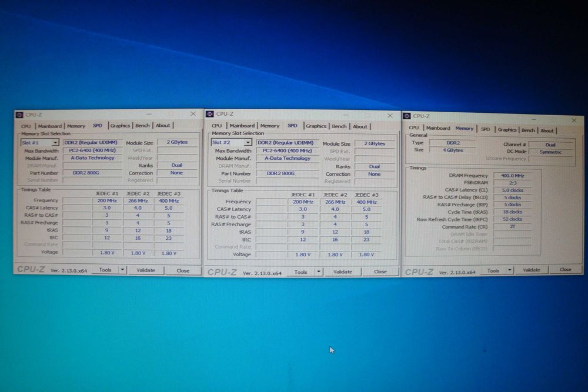Viewport: 588px width, 392px height.
Task: Click the Module Manuf. A-Data Technology field in middle window
Action: point(288,159)
